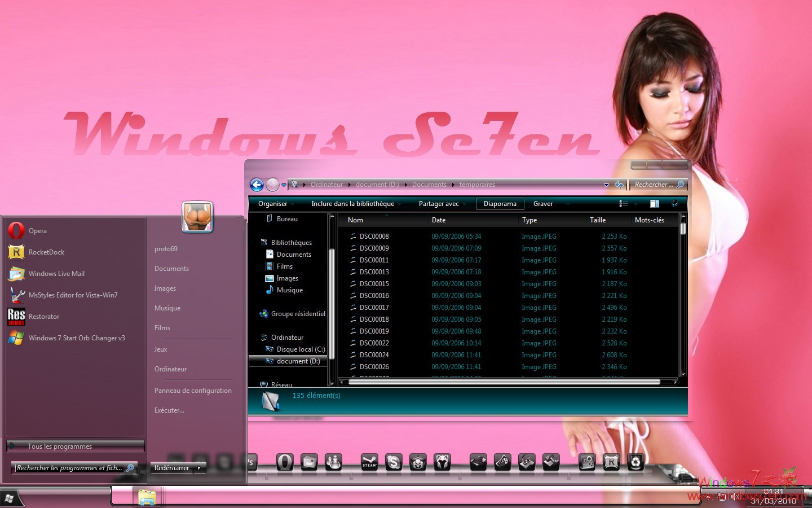Open Exécuter... from Start menu
The width and height of the screenshot is (812, 508).
coord(169,410)
